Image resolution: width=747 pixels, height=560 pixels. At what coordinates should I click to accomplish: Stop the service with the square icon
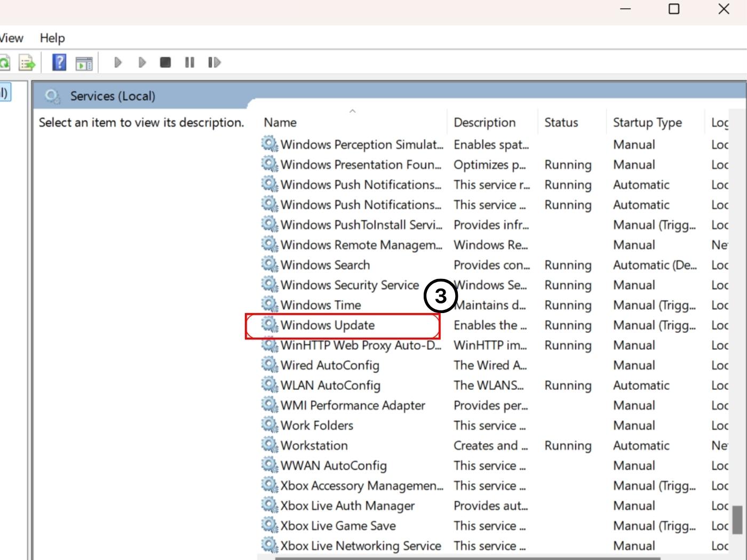pos(165,62)
